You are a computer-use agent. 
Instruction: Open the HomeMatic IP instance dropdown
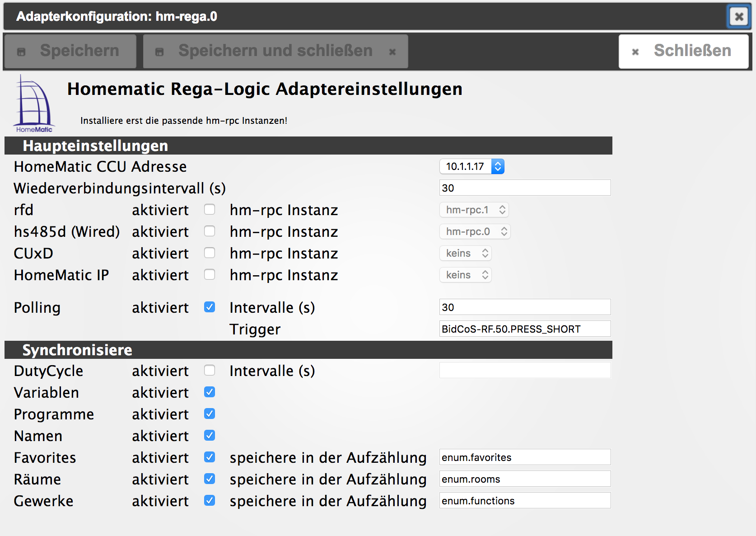(466, 275)
